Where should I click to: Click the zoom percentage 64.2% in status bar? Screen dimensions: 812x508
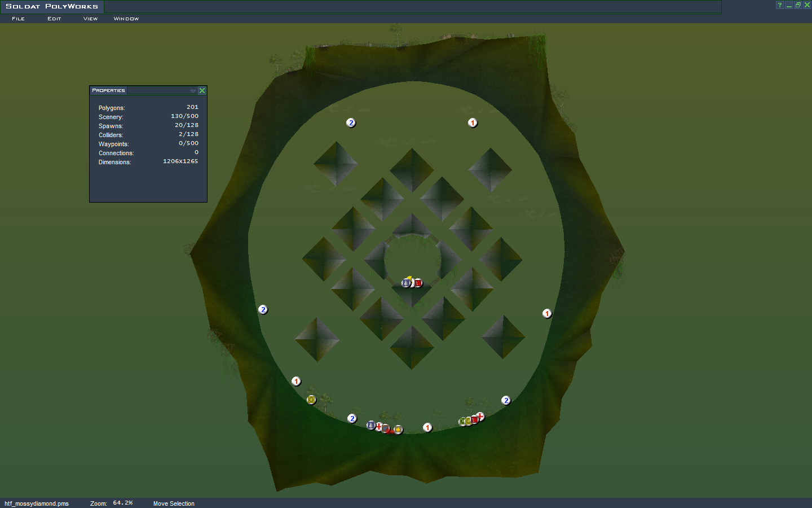pyautogui.click(x=123, y=503)
